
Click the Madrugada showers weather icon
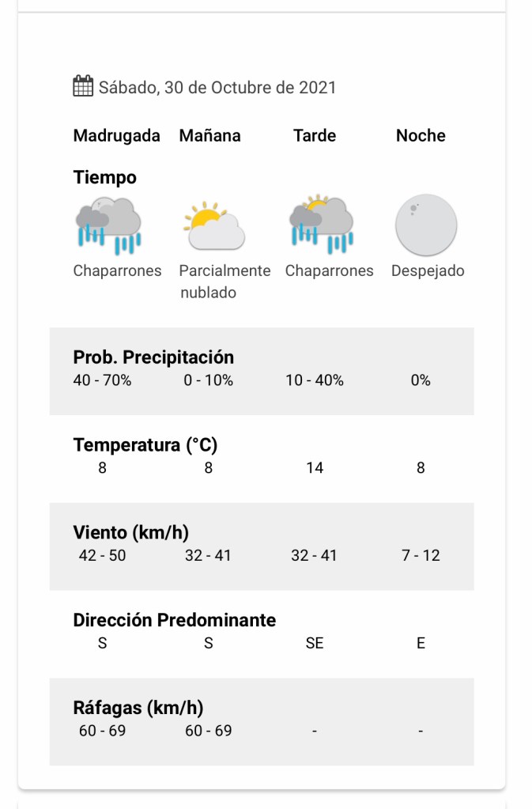pyautogui.click(x=108, y=225)
